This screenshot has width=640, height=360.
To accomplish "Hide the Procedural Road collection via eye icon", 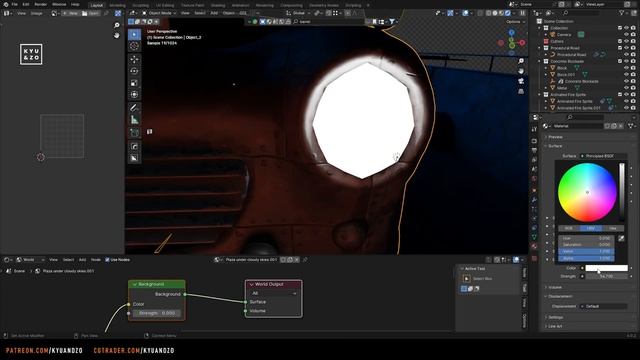I will [626, 48].
